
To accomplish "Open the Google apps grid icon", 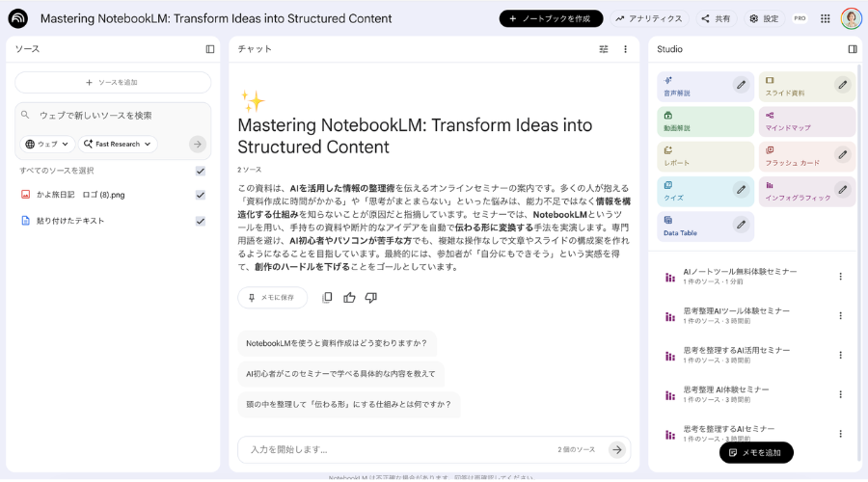I will click(x=826, y=18).
